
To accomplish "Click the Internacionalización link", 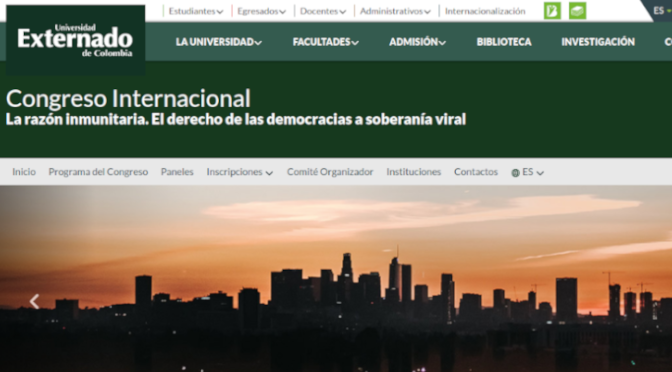I will pos(485,11).
